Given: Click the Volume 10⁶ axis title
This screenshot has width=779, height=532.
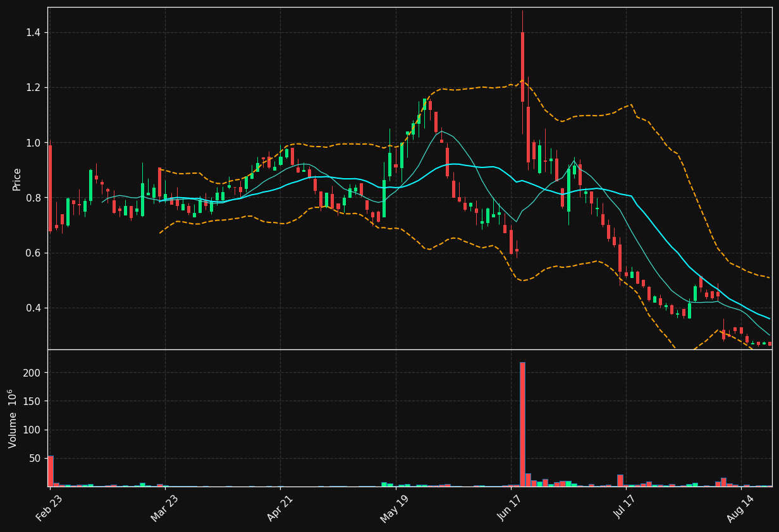Looking at the screenshot, I should click(x=13, y=418).
